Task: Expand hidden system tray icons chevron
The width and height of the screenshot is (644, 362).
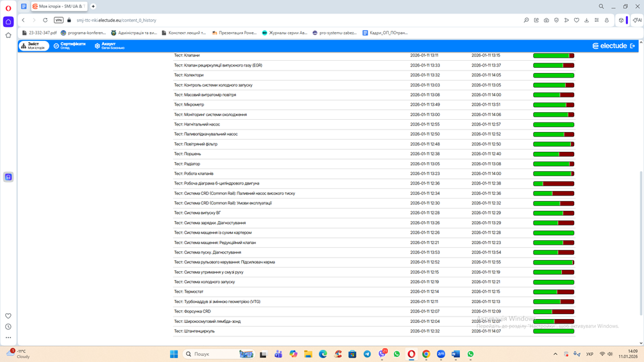Action: [555, 354]
